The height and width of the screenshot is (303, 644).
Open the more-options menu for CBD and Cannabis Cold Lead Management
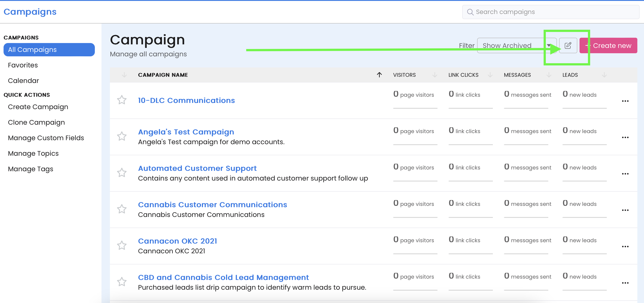tap(625, 283)
